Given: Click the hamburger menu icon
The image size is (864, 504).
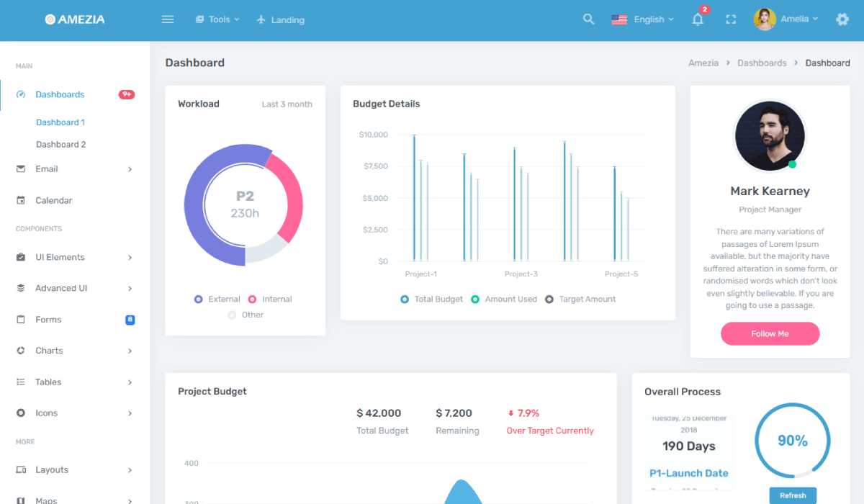Looking at the screenshot, I should click(168, 19).
